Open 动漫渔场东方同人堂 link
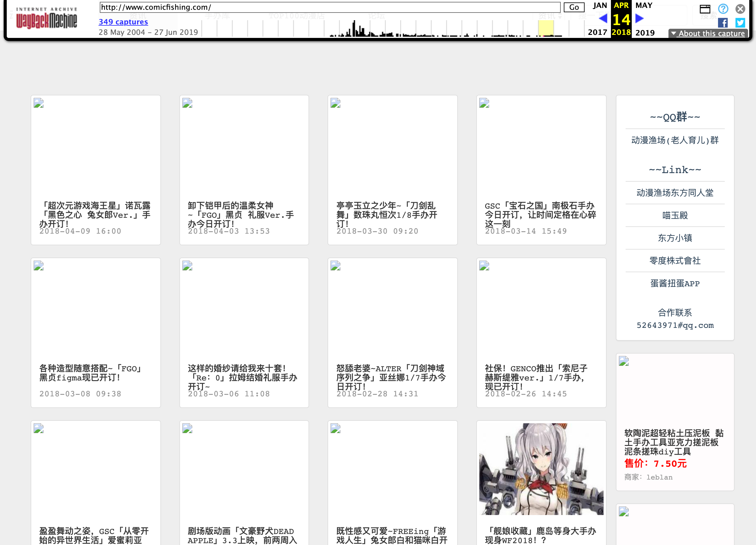Screen dimensions: 756x545 [x=675, y=193]
